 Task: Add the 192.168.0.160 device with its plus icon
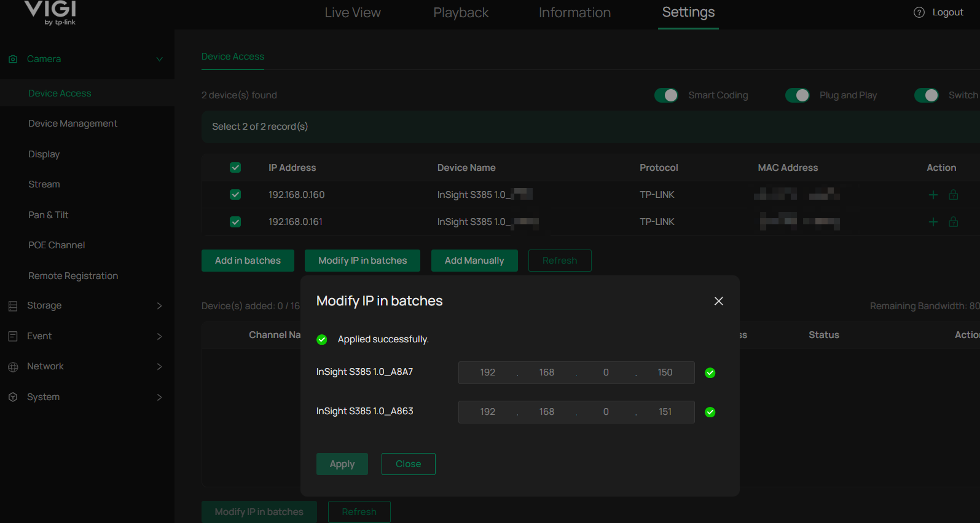(933, 195)
